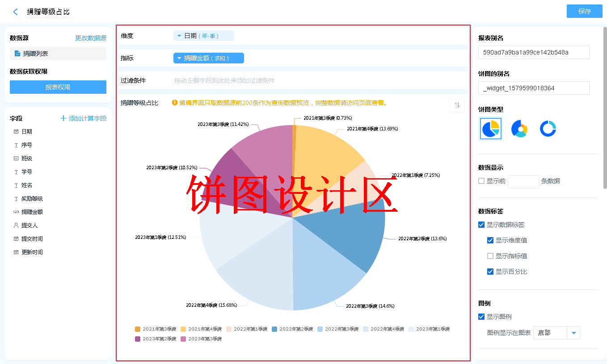Uncheck the 显示数据标签 checkbox
Viewport: 607px width, 364px height.
tap(481, 225)
